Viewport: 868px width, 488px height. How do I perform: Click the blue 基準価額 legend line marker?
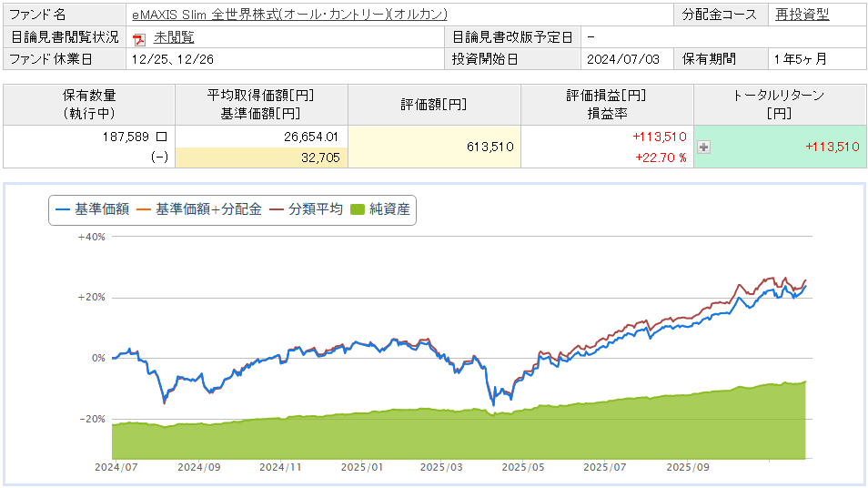click(63, 208)
